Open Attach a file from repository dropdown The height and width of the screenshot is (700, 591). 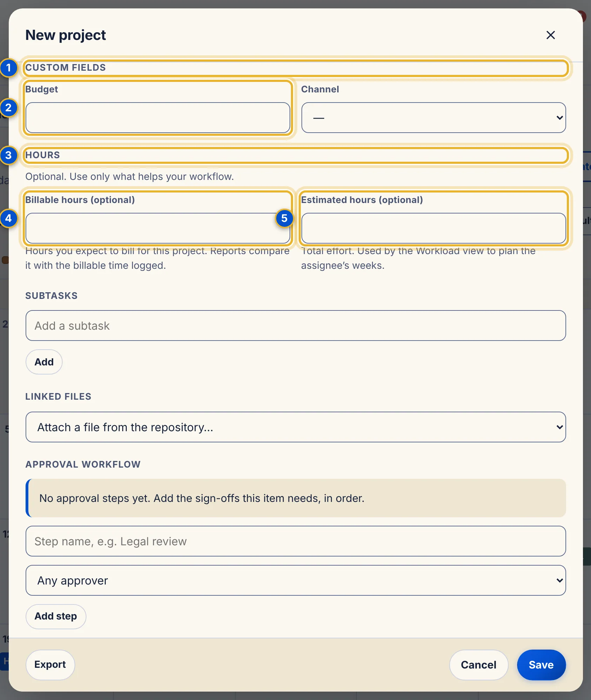(x=295, y=427)
